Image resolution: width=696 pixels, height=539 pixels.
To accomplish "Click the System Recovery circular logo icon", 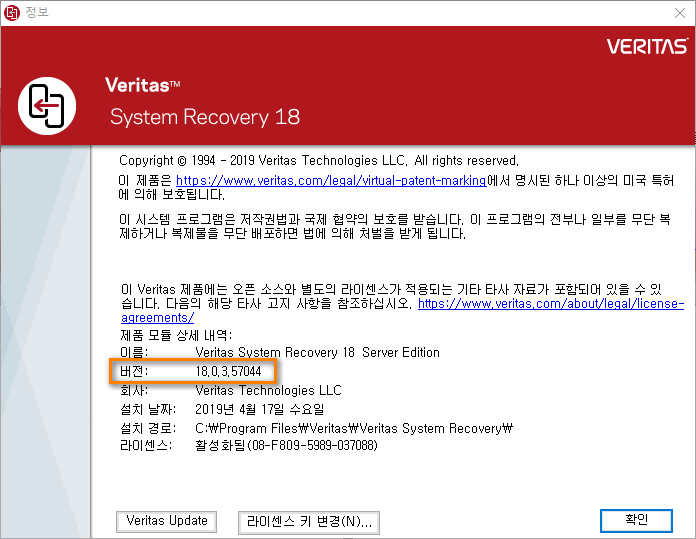I will click(47, 106).
